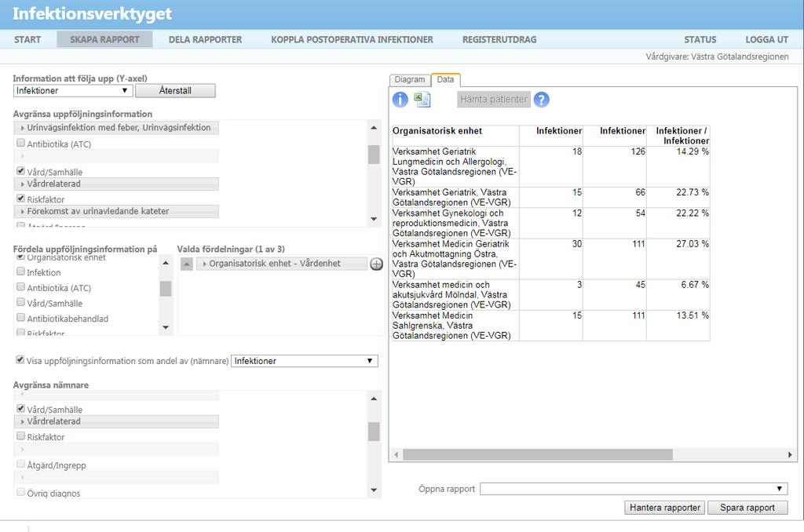Uncheck Vård/Samhälle in Avgränsa uppföljningsinformation

21,171
